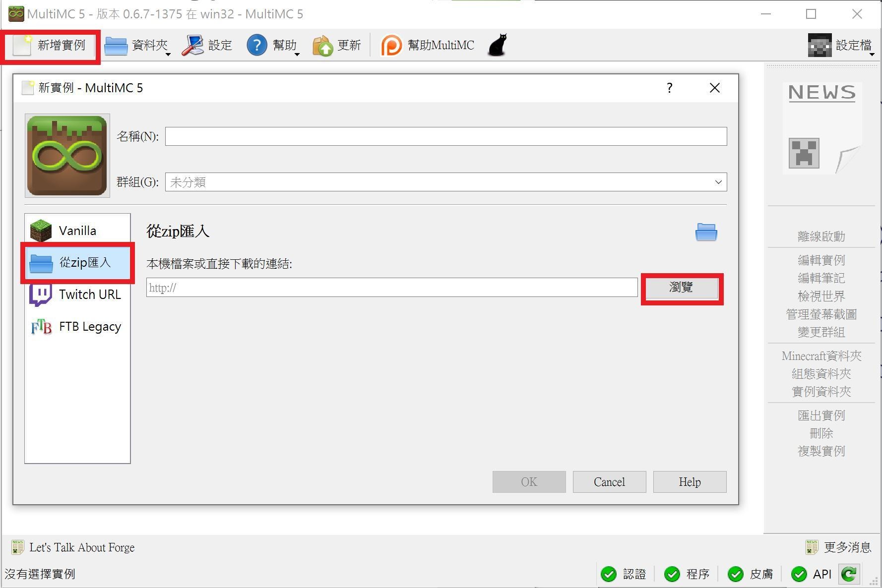Click the API refresh icon in status bar

tap(849, 574)
